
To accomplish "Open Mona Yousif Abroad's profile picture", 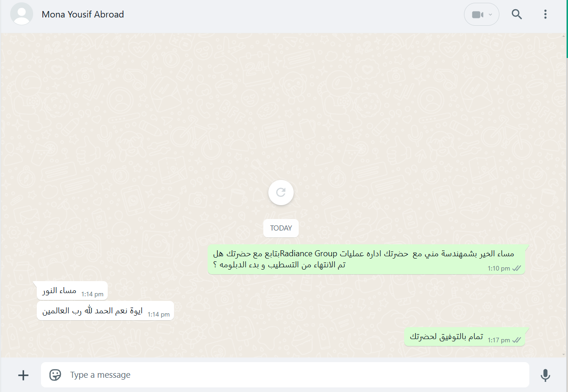I will click(21, 14).
